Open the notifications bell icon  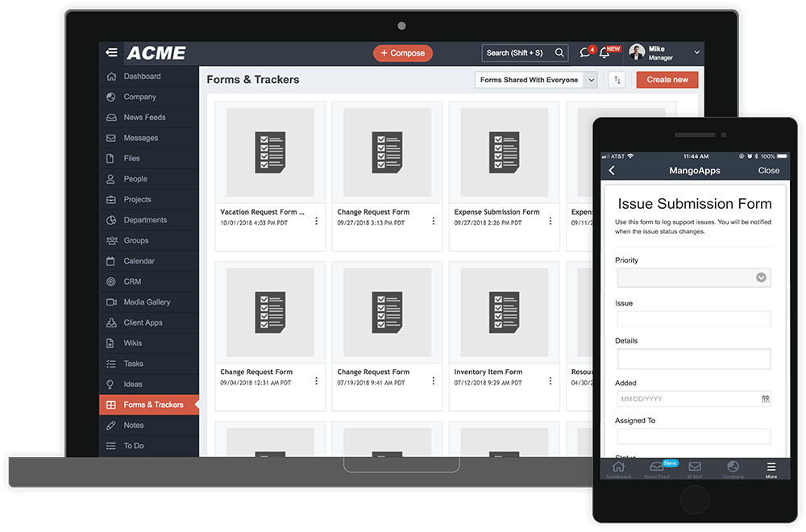point(604,53)
